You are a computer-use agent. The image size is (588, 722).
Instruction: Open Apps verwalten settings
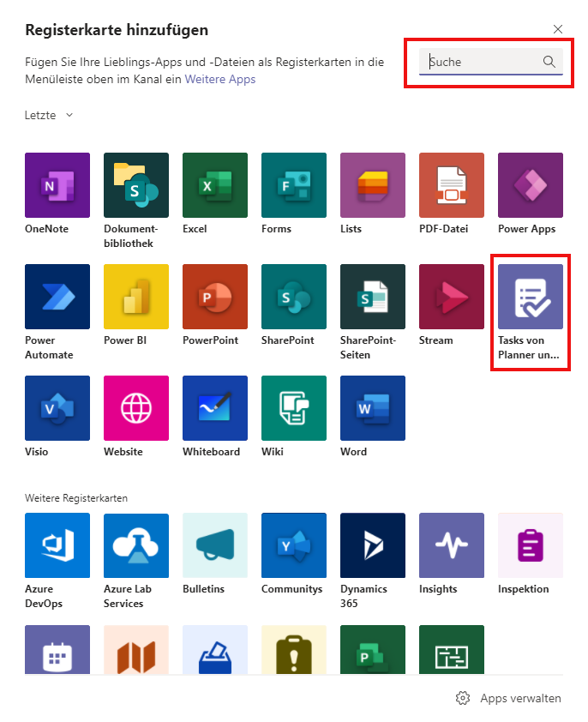pyautogui.click(x=508, y=698)
